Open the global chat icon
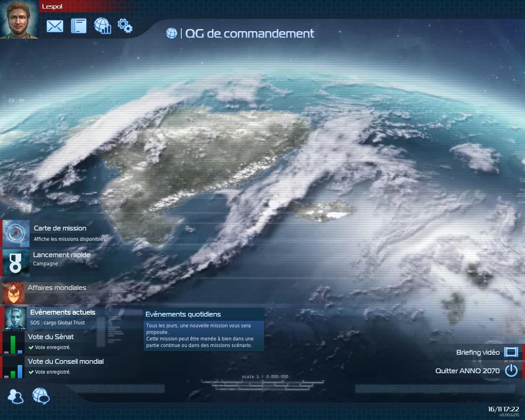The image size is (525, 420). click(41, 396)
